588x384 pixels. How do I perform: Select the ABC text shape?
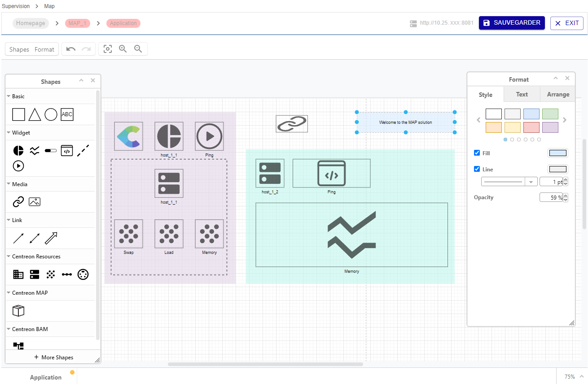point(67,114)
